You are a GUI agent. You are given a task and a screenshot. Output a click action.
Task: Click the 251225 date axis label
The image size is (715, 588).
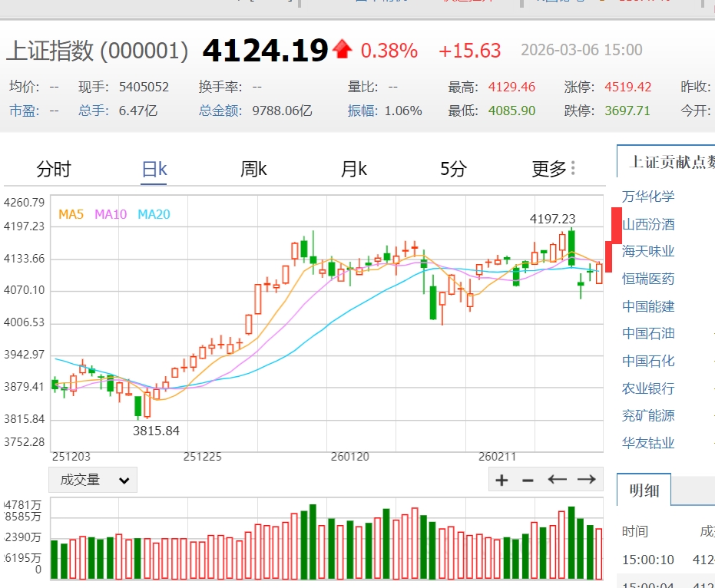pyautogui.click(x=202, y=456)
